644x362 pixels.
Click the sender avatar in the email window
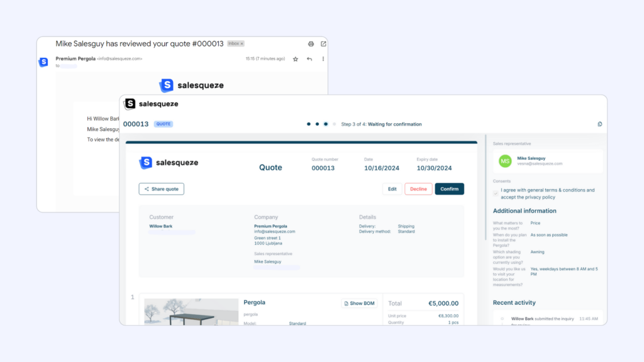[43, 62]
